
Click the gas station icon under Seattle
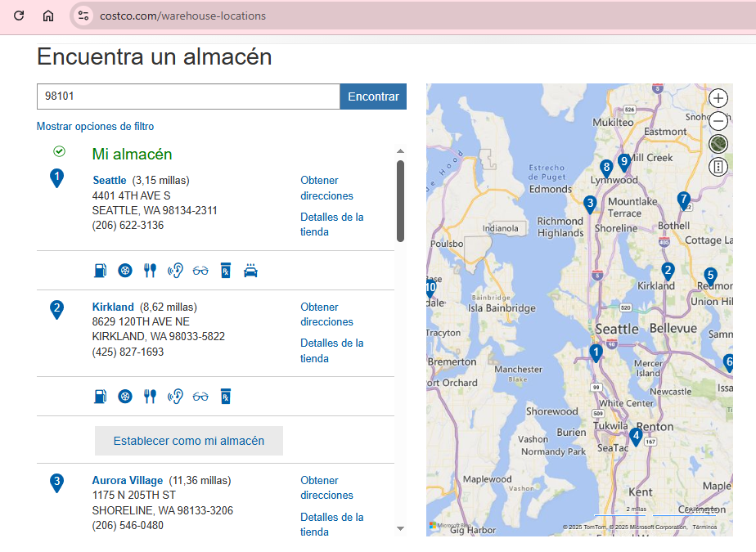pos(101,271)
